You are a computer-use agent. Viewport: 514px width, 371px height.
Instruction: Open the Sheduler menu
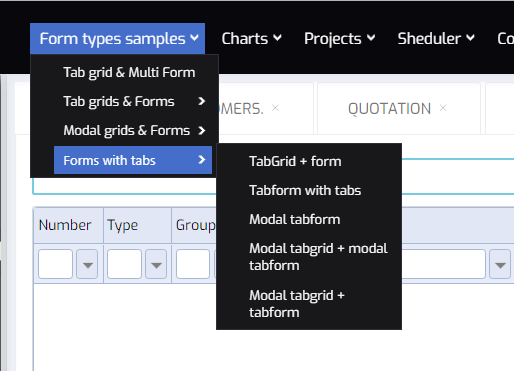[x=436, y=39]
